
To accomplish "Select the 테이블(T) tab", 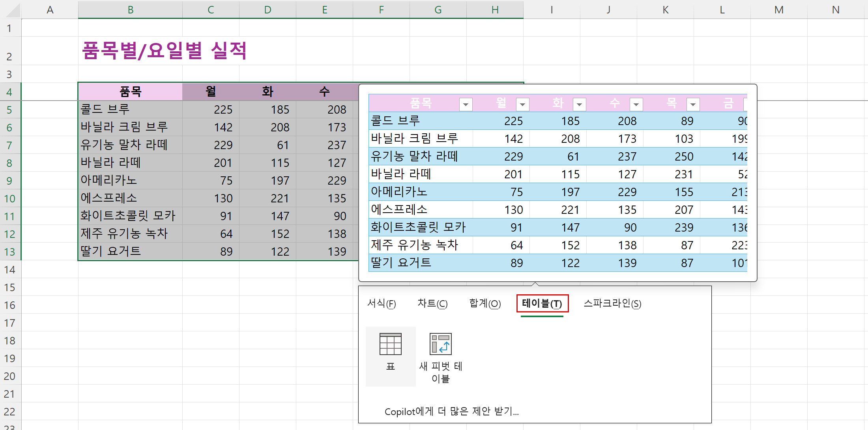I will click(542, 303).
